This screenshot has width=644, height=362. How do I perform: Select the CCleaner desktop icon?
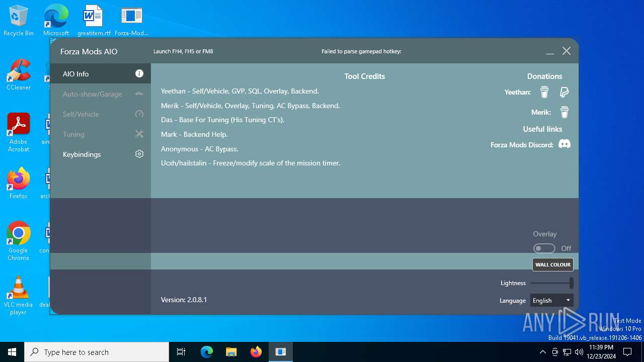pos(19,75)
